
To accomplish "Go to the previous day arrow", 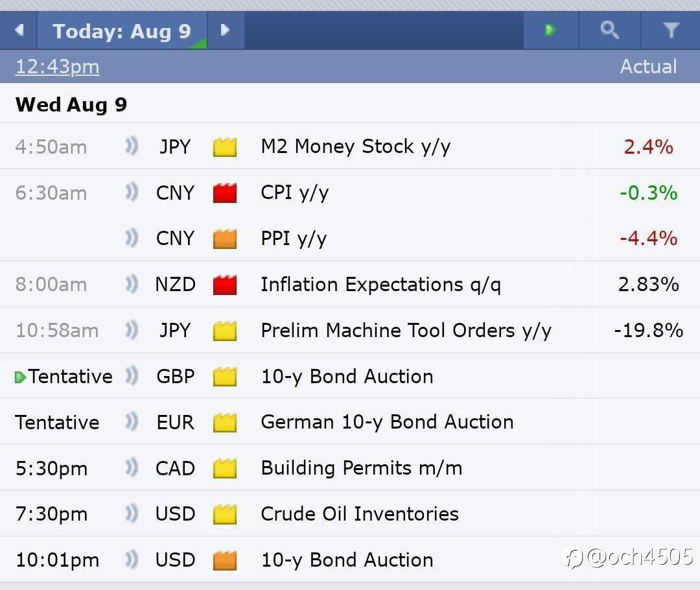I will pos(19,30).
